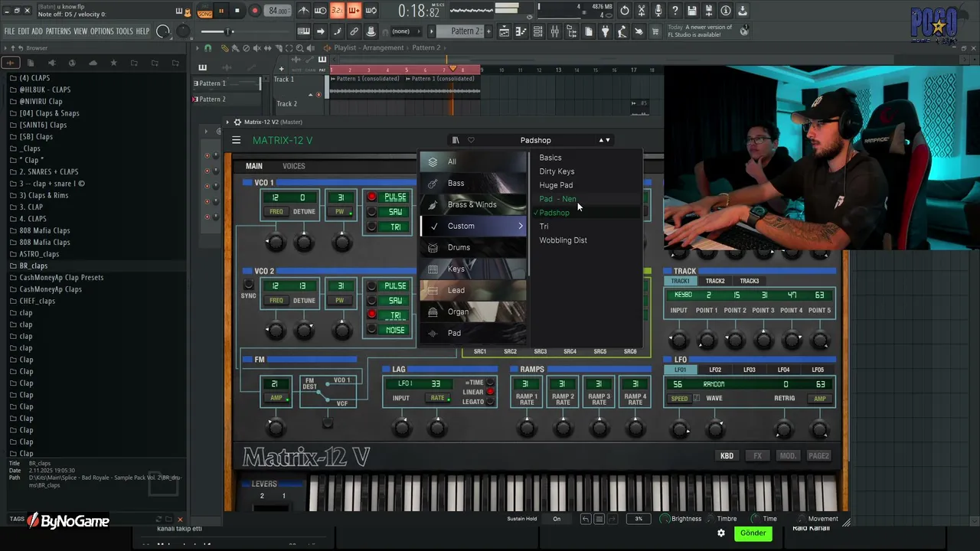Click the VCO 2 PW button
The width and height of the screenshot is (980, 551).
[x=340, y=301]
